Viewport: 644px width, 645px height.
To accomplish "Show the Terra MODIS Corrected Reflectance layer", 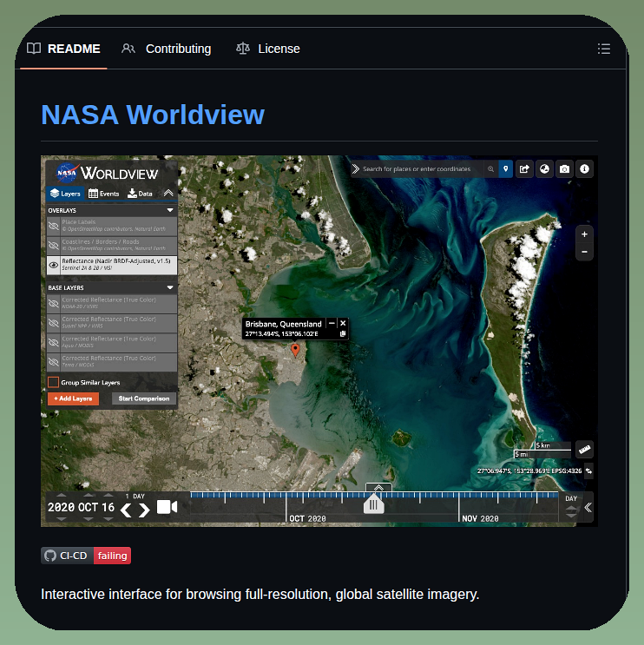I will click(54, 362).
